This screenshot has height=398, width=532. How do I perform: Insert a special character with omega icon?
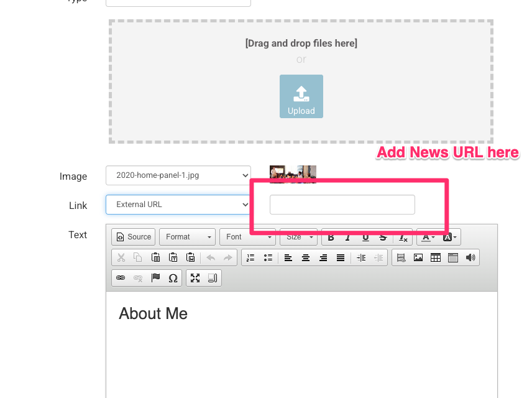(173, 278)
